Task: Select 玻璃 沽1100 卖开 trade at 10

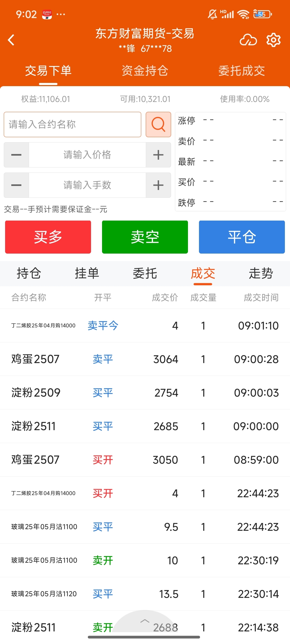Action: point(145,560)
